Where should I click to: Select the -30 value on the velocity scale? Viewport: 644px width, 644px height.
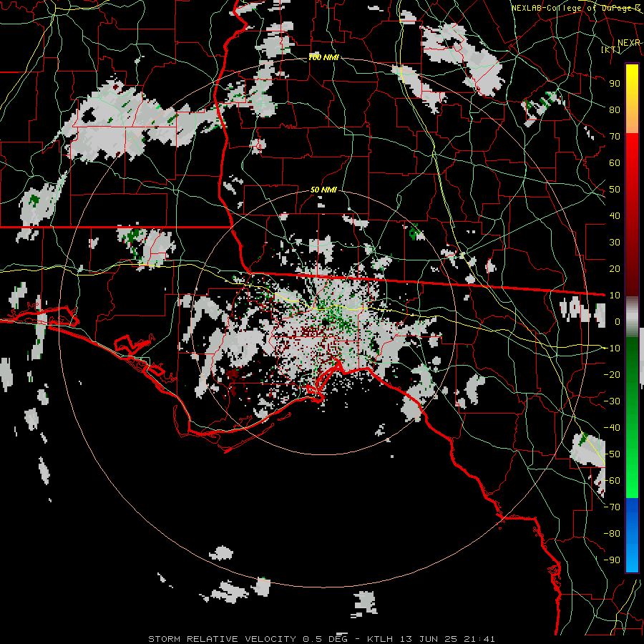click(x=612, y=401)
